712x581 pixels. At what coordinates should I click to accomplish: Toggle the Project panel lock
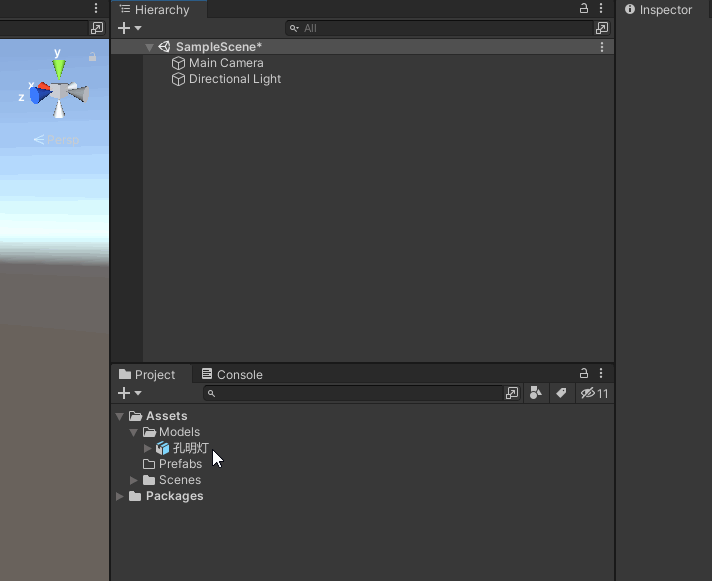[x=584, y=373]
